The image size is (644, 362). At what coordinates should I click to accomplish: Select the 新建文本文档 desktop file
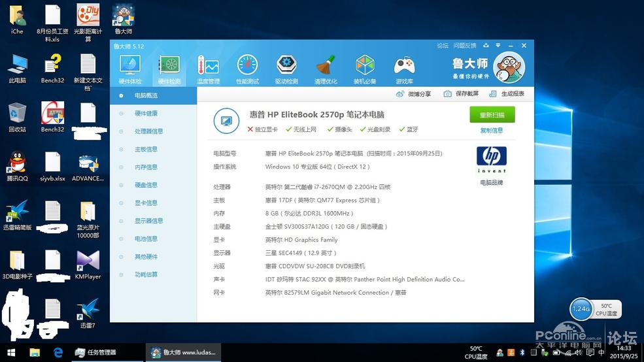pyautogui.click(x=88, y=73)
